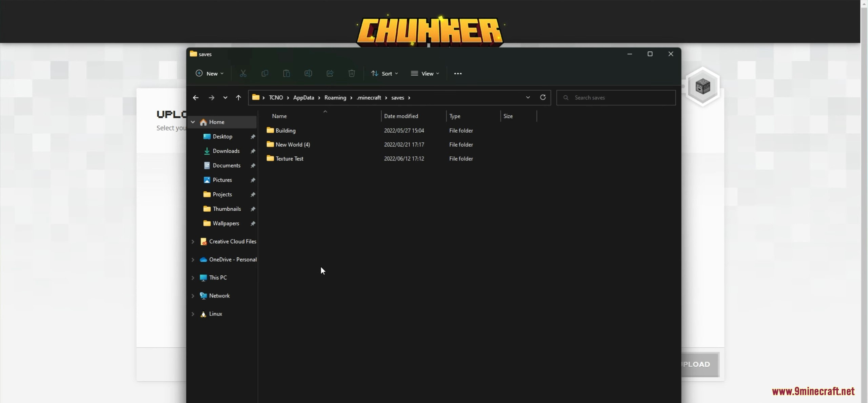The width and height of the screenshot is (868, 403).
Task: Expand address bar history dropdown
Action: pyautogui.click(x=528, y=97)
